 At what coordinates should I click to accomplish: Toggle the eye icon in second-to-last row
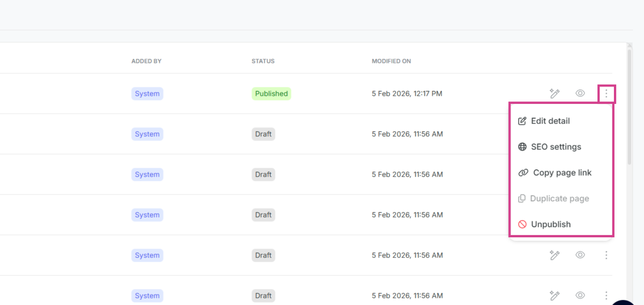click(x=580, y=255)
